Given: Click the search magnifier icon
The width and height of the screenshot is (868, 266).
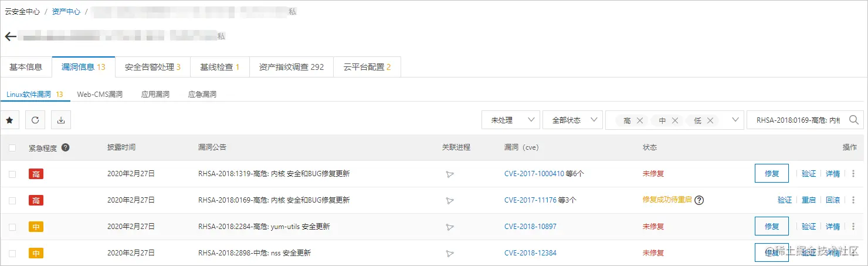Looking at the screenshot, I should [x=853, y=120].
